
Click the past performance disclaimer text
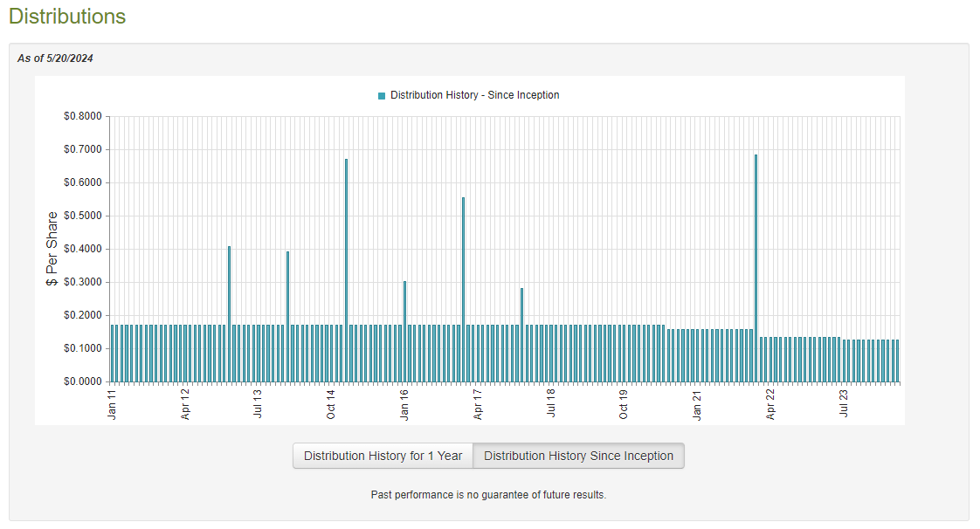(x=488, y=495)
